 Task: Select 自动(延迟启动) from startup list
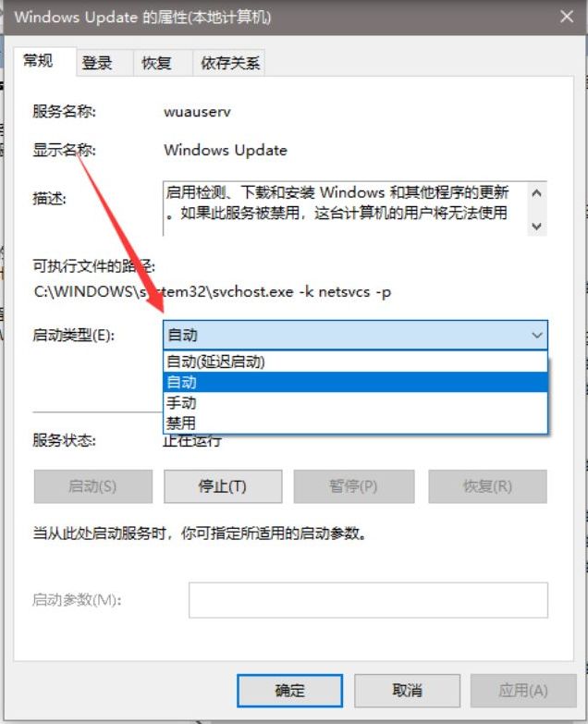[x=355, y=362]
